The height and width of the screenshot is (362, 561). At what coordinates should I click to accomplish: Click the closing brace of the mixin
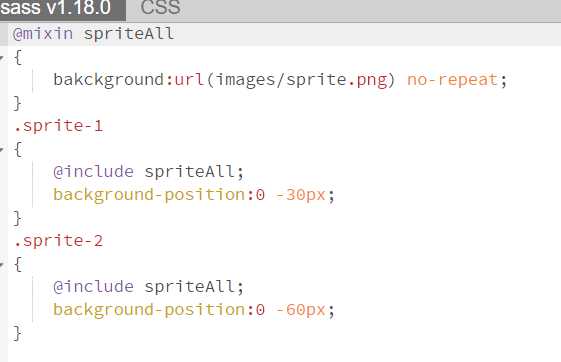17,103
